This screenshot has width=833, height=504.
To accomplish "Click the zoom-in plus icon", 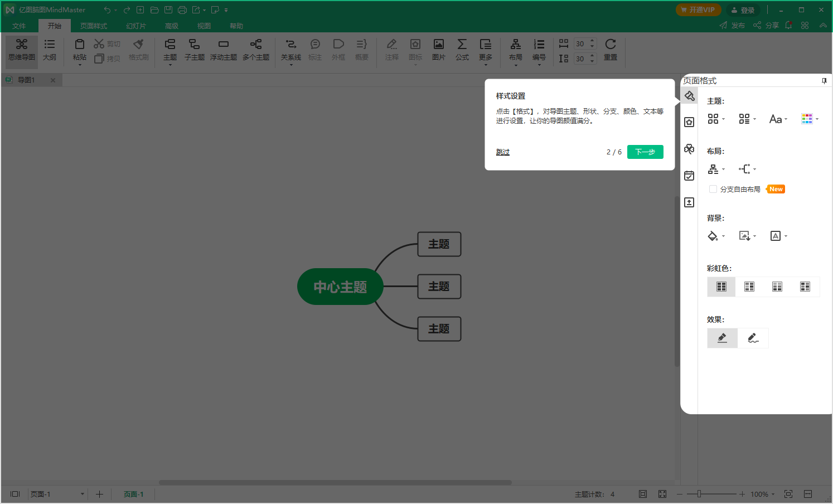I will (742, 494).
